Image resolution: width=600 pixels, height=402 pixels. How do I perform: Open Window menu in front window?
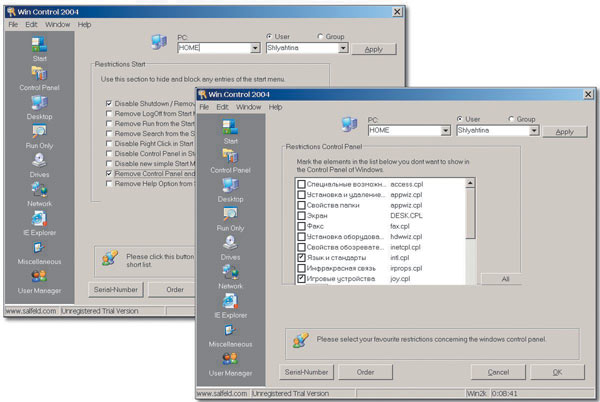coord(248,107)
